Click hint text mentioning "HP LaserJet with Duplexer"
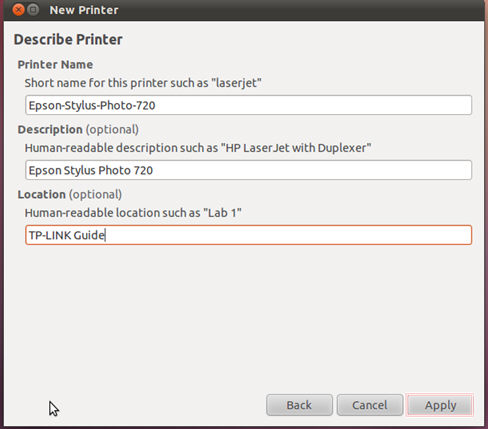This screenshot has height=429, width=488. click(198, 148)
